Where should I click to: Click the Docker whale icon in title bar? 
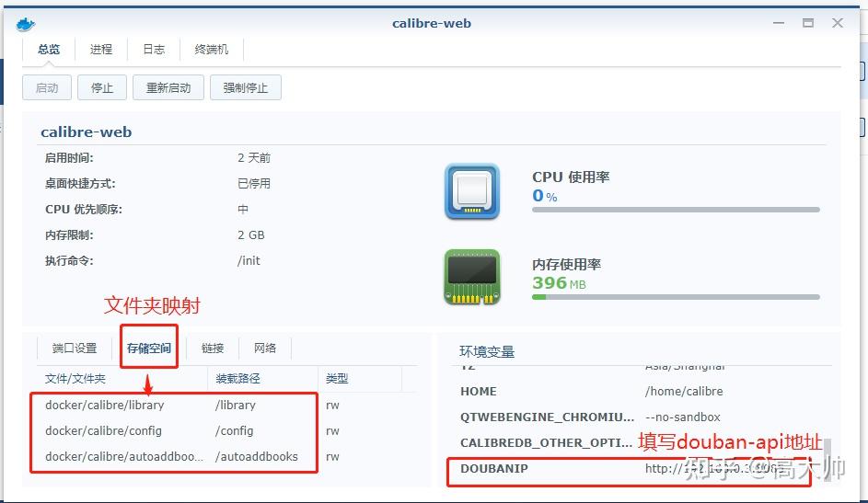(26, 24)
